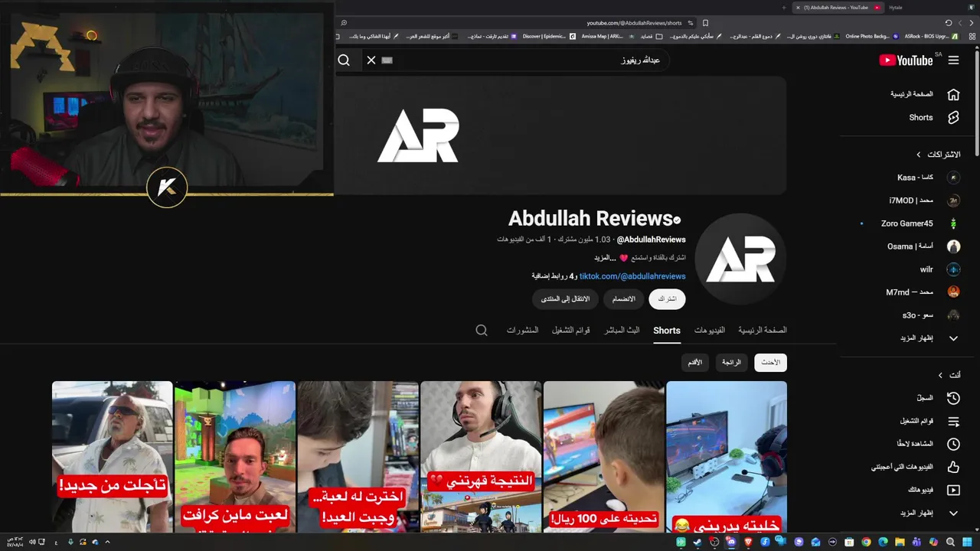Show hidden system tray icons
The width and height of the screenshot is (980, 551).
[107, 542]
